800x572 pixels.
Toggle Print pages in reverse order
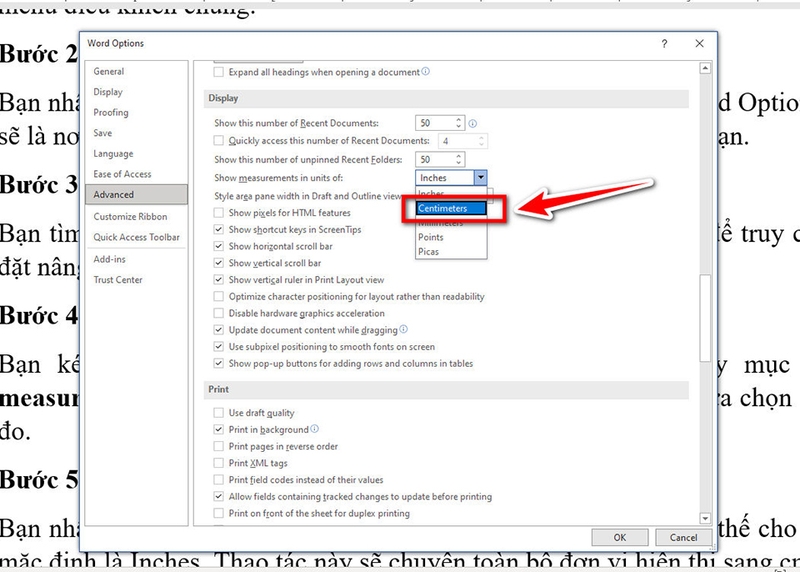pos(218,446)
